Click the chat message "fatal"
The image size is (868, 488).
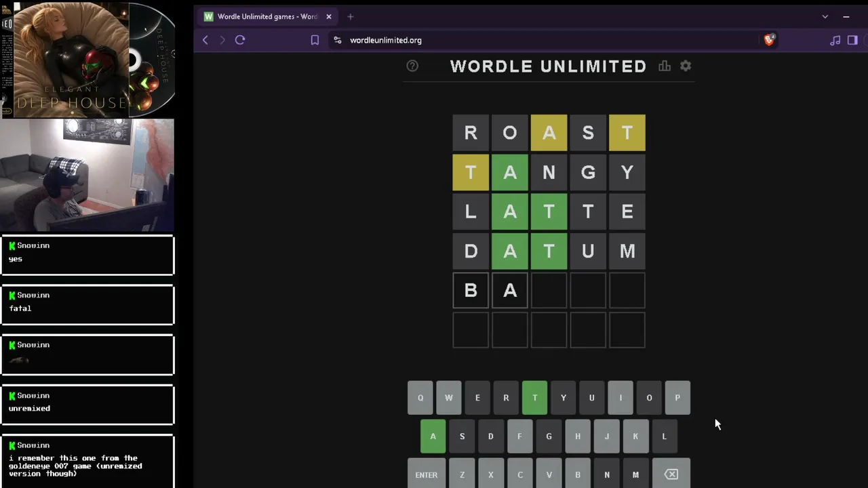point(20,308)
